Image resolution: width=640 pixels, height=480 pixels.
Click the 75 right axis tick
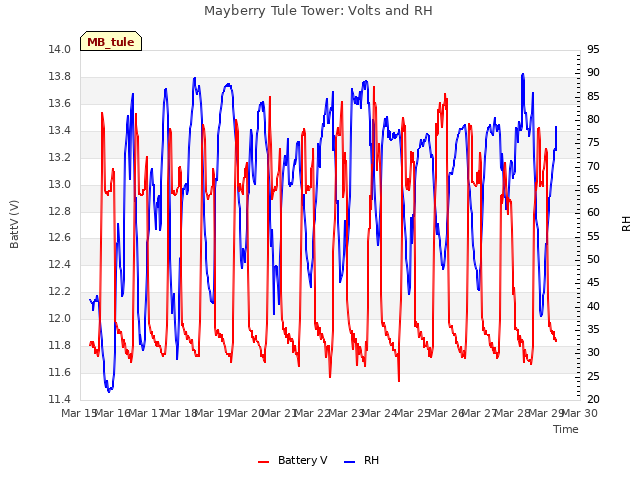coord(593,143)
